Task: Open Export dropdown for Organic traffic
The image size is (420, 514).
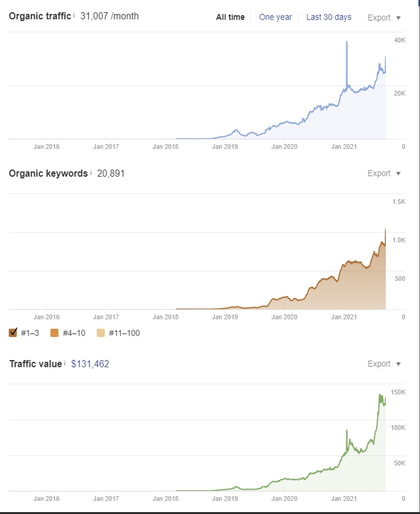Action: tap(384, 18)
